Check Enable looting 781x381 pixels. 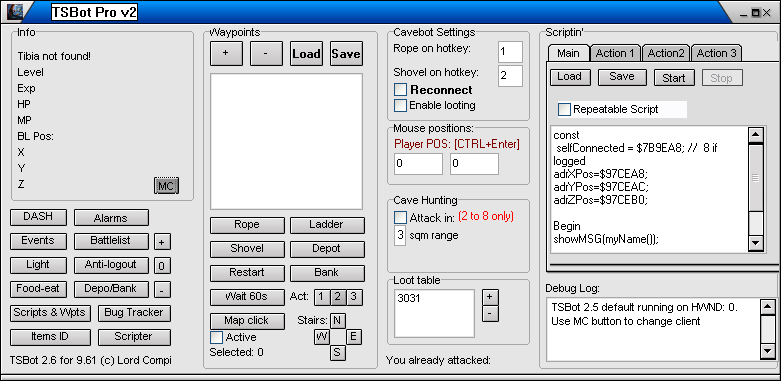click(400, 106)
